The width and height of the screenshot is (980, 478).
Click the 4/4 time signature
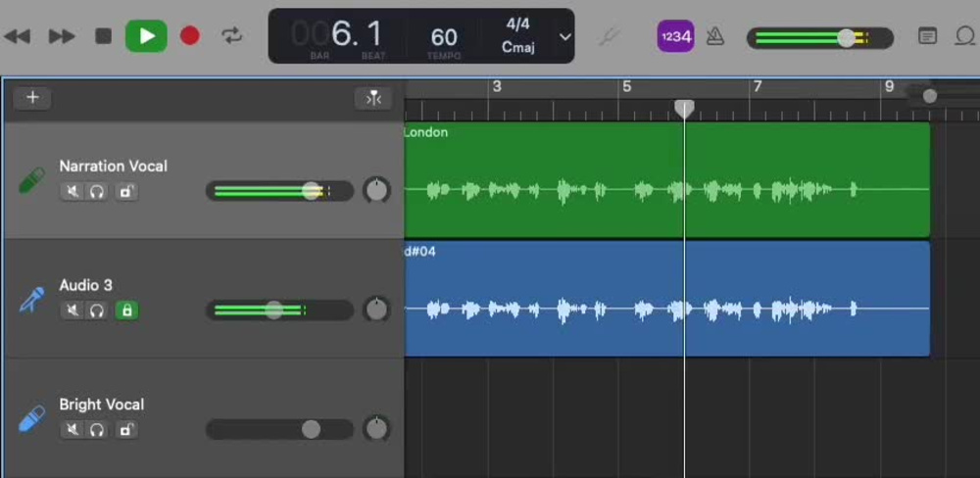pos(517,24)
